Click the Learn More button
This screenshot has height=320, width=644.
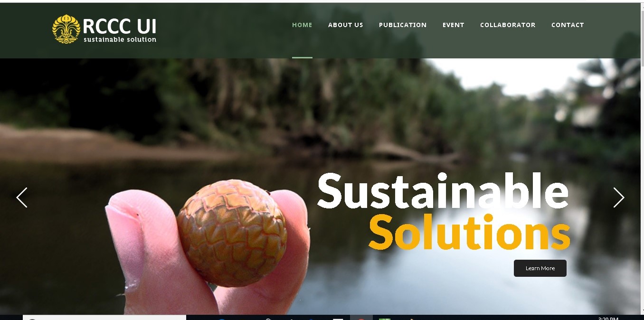point(540,268)
